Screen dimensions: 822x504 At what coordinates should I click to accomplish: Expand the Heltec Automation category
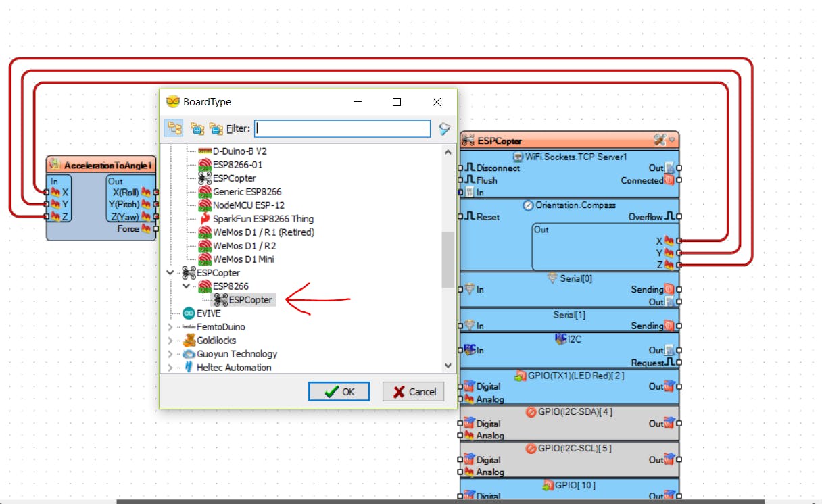pos(170,368)
